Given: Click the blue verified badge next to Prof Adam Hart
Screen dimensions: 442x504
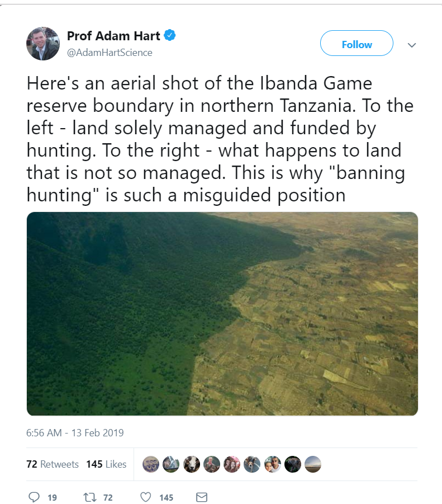Looking at the screenshot, I should tap(169, 35).
